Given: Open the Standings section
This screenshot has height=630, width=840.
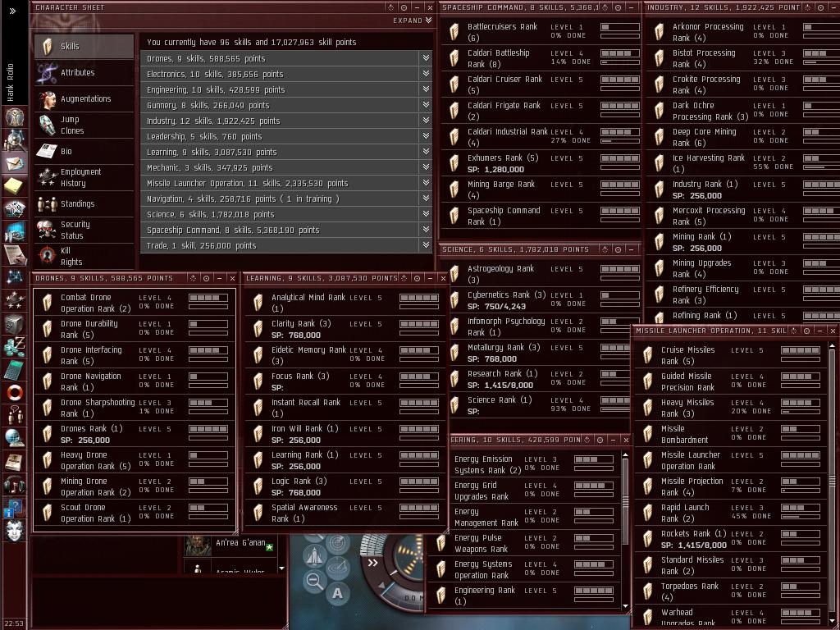Looking at the screenshot, I should pos(84,203).
